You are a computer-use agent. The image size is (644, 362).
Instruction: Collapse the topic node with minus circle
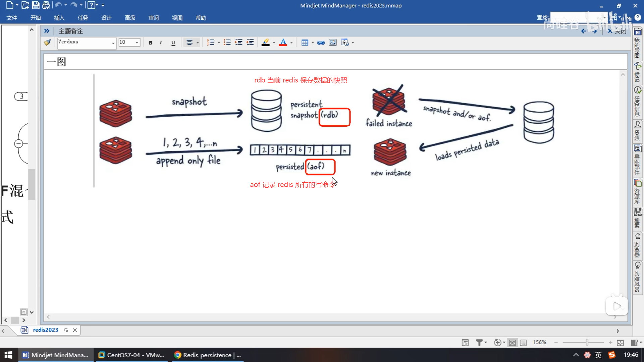click(18, 144)
